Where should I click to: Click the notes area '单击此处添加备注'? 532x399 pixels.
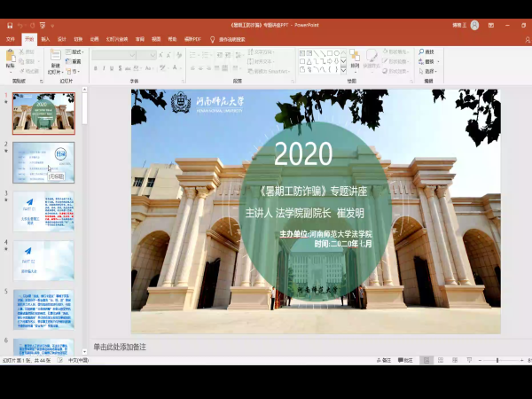tap(120, 347)
